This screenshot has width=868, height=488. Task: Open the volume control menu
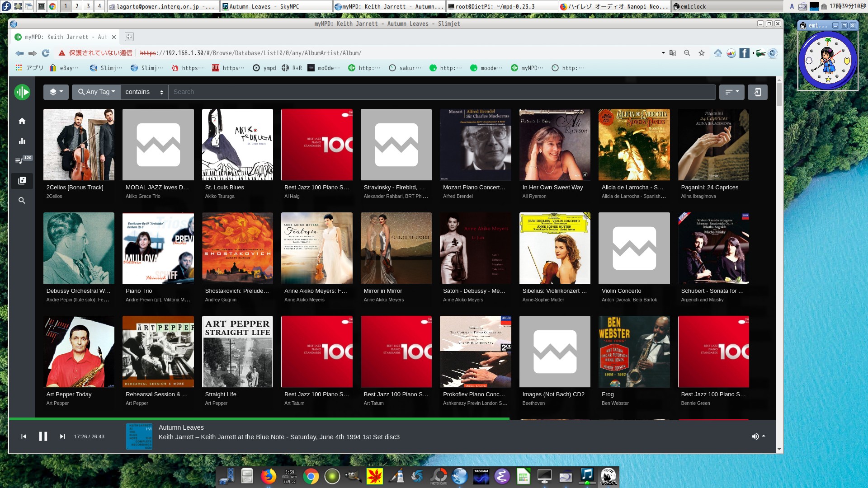(758, 436)
